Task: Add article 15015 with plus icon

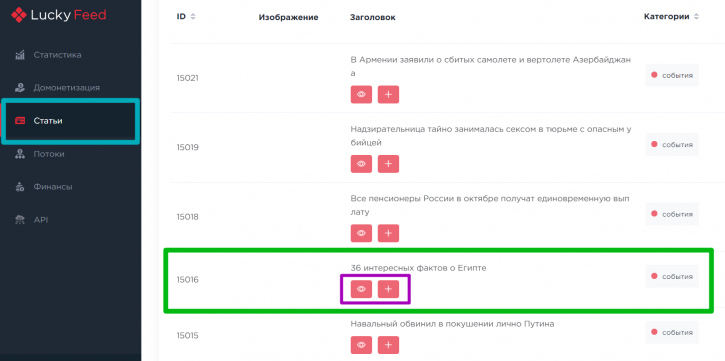Action: tap(388, 345)
